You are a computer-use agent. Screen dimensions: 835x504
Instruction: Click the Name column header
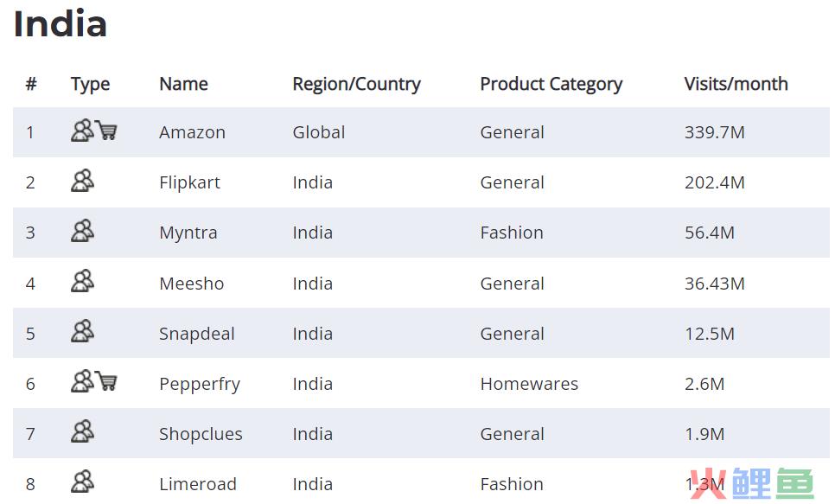tap(184, 84)
